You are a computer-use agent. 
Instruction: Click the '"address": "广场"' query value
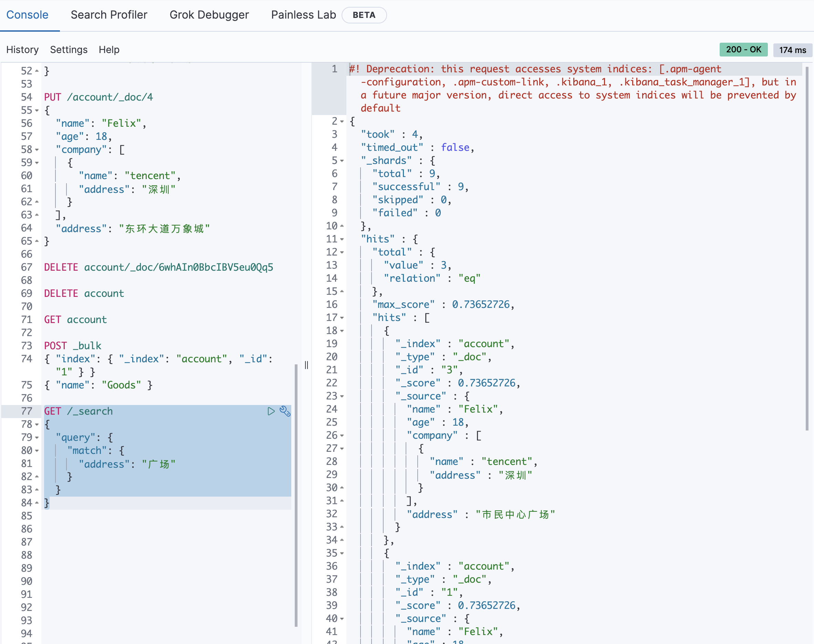coord(127,464)
